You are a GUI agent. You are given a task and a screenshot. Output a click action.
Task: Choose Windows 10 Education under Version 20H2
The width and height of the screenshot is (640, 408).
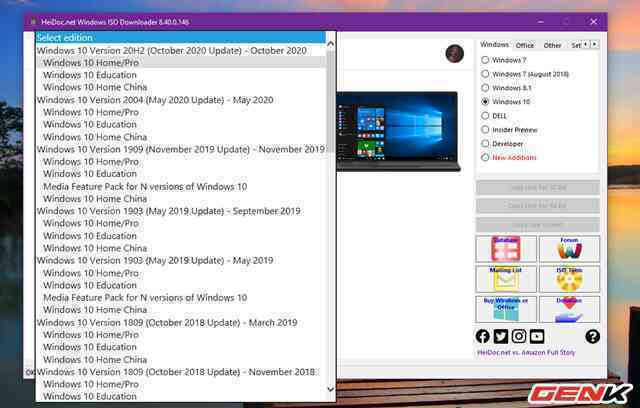coord(181,75)
